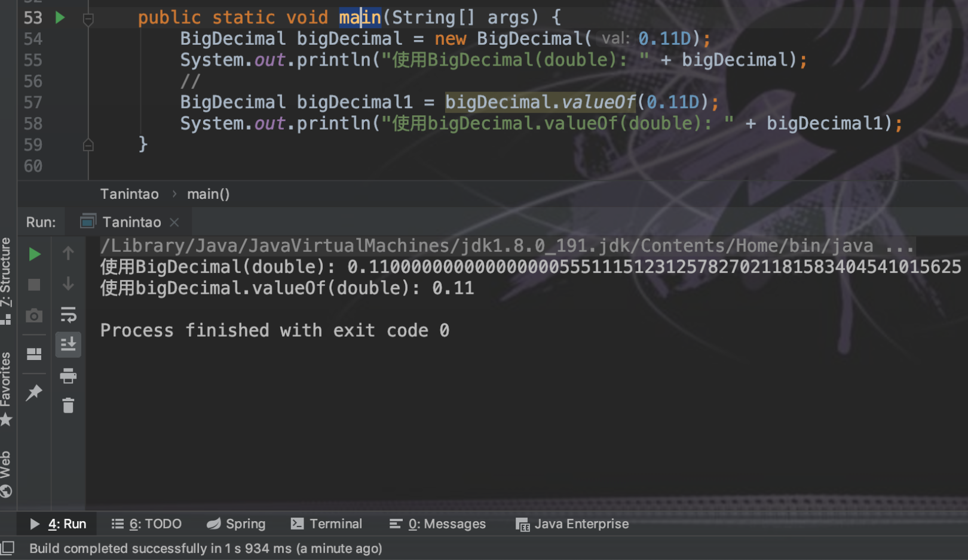Print the console output using the printer icon
The image size is (968, 560).
[x=68, y=376]
